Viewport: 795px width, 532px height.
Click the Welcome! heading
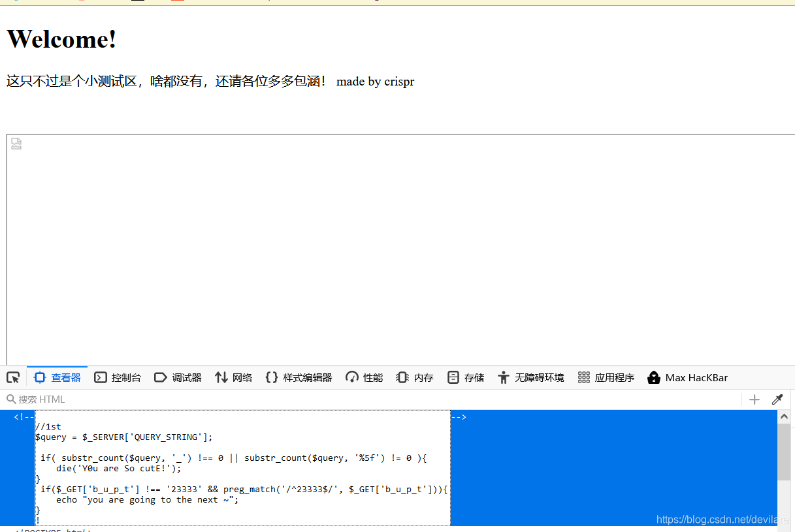61,39
